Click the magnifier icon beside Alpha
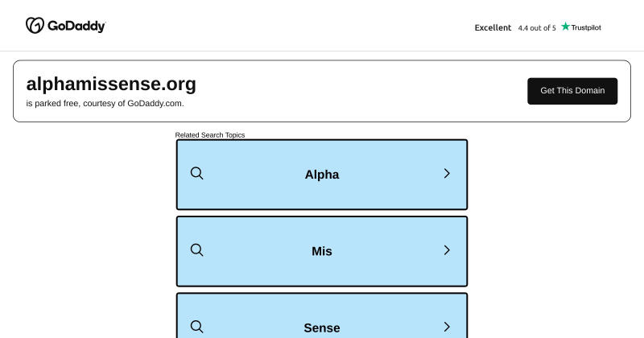This screenshot has width=644, height=338. point(196,173)
